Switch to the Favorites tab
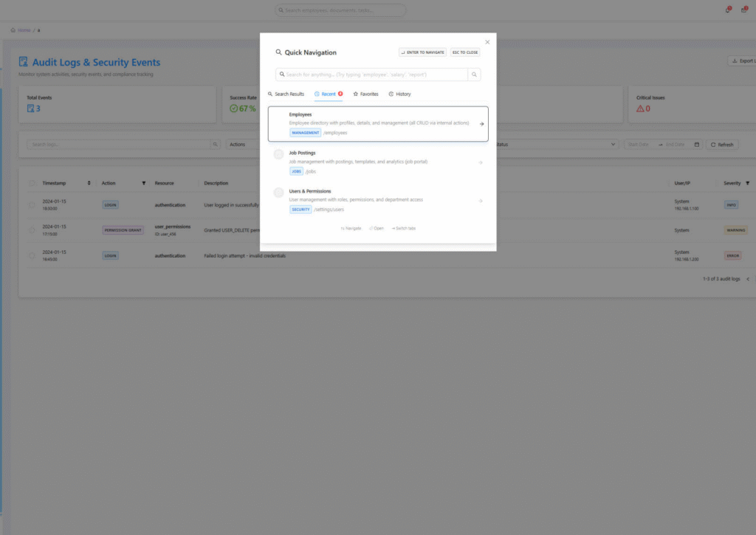 (x=365, y=94)
